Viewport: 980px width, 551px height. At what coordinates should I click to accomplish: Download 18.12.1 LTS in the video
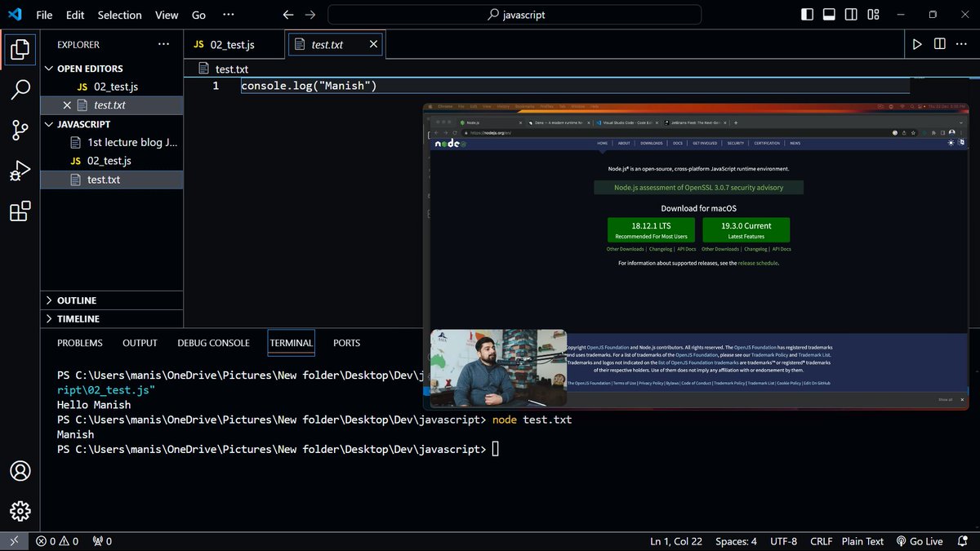tap(651, 229)
